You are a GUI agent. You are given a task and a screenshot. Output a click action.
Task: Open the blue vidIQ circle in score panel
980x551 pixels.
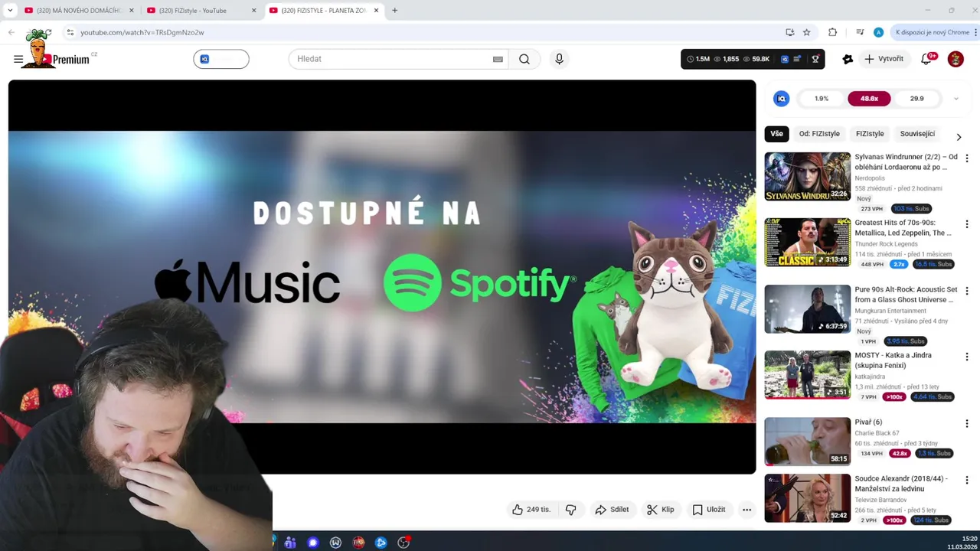[781, 99]
